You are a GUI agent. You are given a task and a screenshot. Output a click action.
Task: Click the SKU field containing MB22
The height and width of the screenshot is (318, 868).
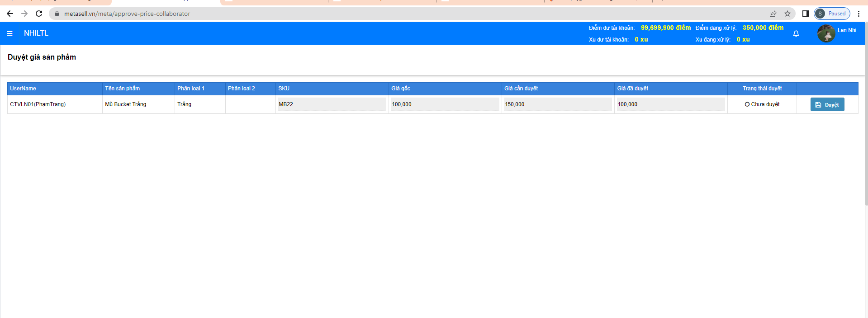[332, 104]
